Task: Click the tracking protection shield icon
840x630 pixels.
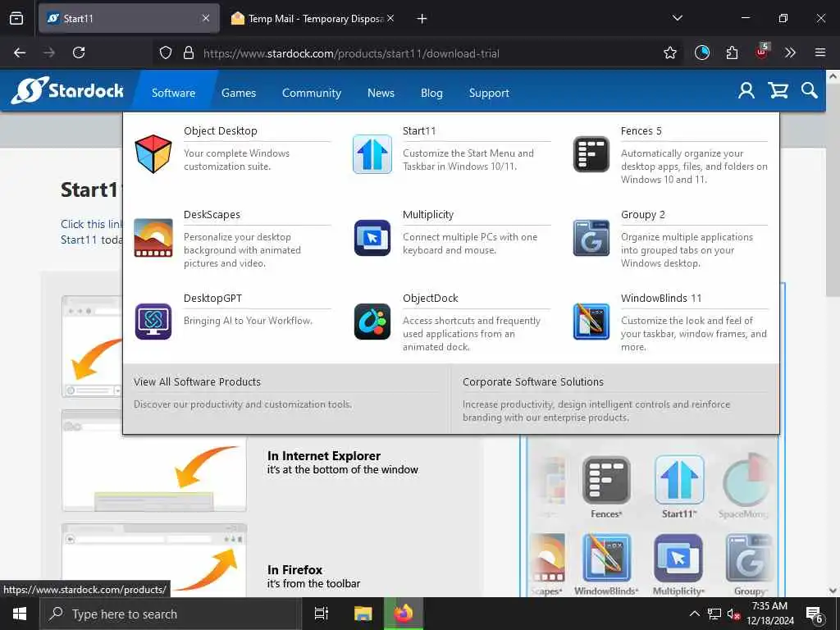Action: click(x=166, y=52)
